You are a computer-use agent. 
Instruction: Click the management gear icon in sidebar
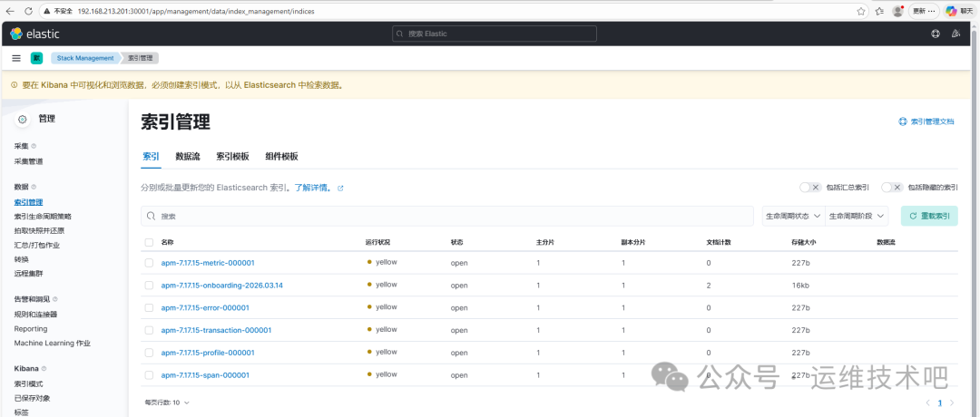[23, 120]
